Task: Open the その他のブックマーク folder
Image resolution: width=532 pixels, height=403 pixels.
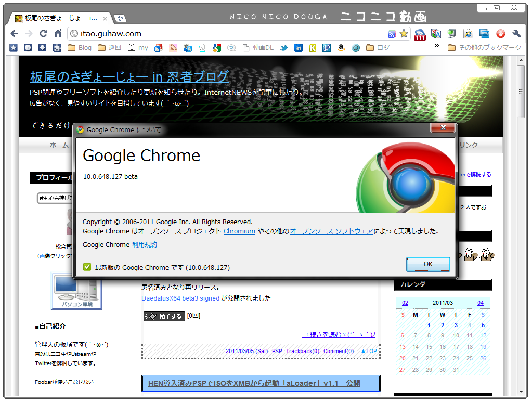Action: (x=485, y=48)
